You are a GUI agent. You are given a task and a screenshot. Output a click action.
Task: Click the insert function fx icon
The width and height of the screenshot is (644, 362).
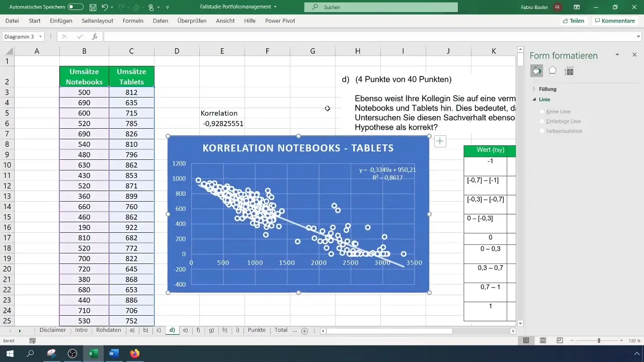95,37
